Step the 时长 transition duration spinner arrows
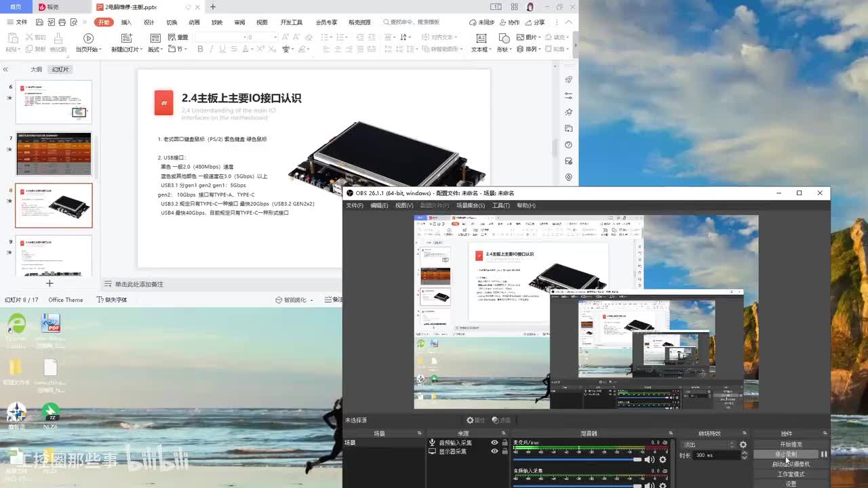The image size is (868, 488). pyautogui.click(x=744, y=455)
